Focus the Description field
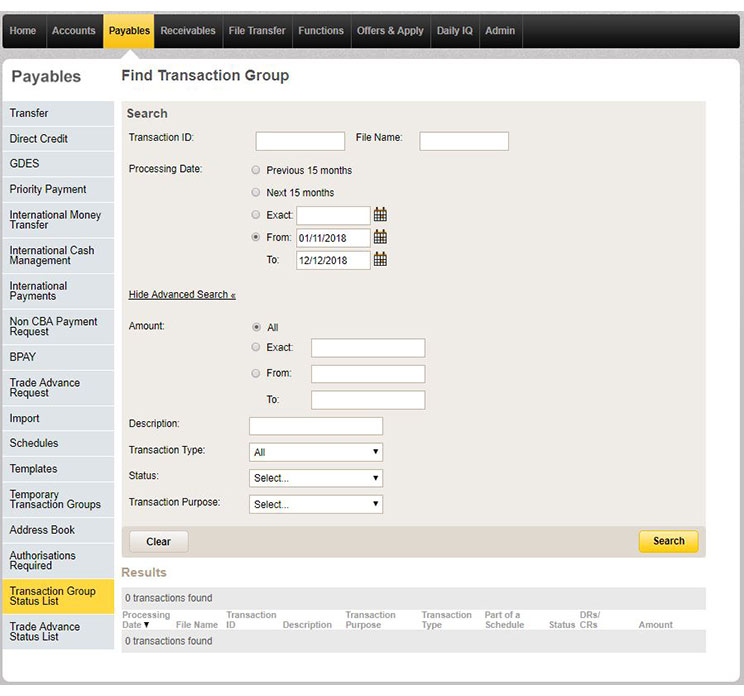 click(x=316, y=426)
